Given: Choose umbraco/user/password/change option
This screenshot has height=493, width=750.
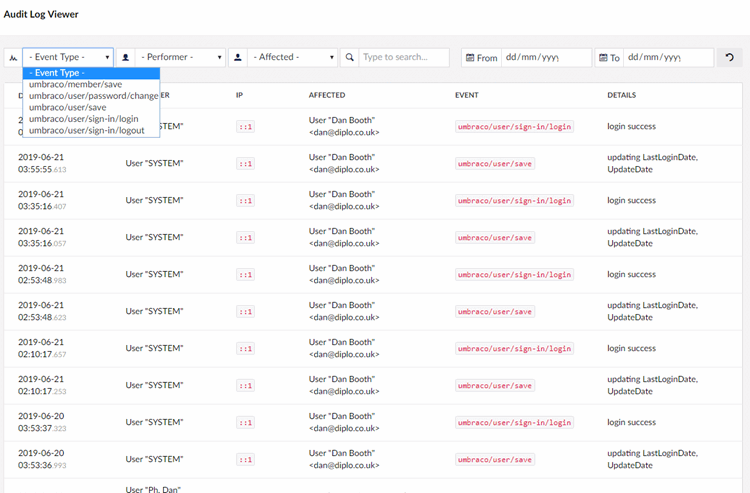Looking at the screenshot, I should tap(91, 96).
